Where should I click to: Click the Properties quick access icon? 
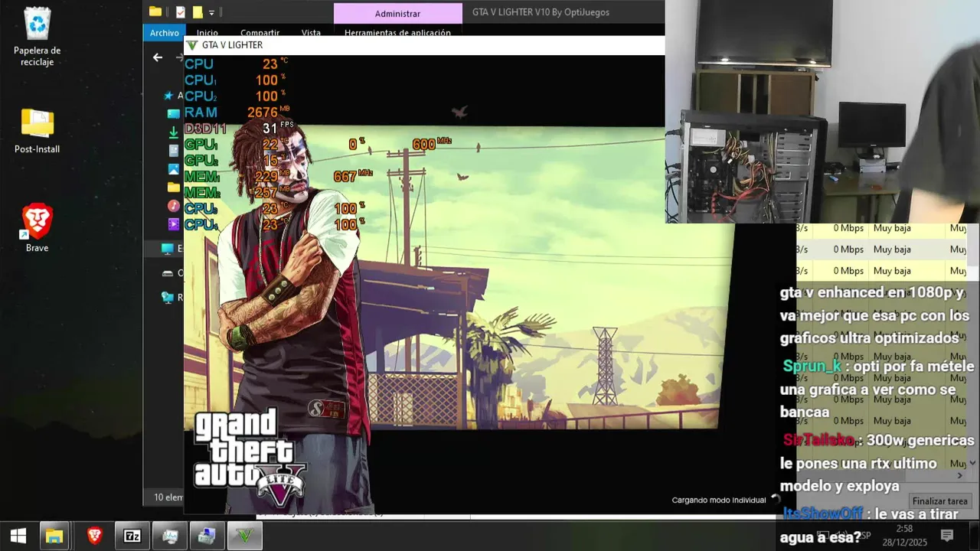(x=181, y=11)
